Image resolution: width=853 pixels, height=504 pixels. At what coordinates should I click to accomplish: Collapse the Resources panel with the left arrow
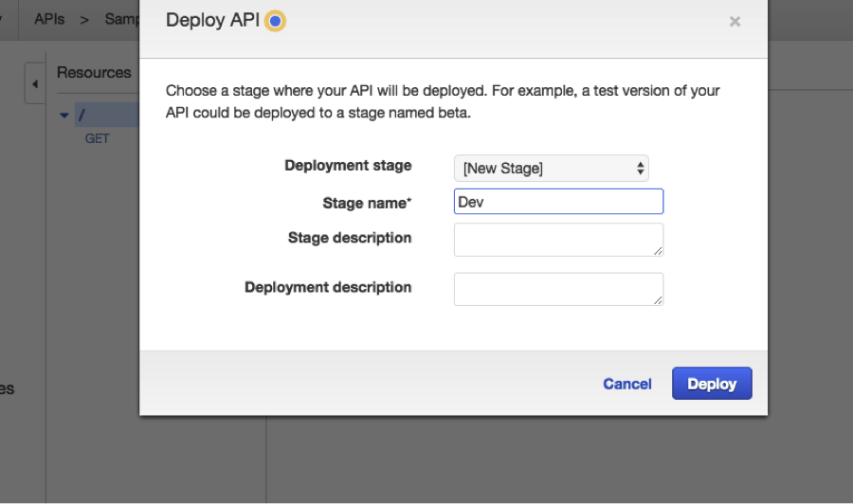(35, 84)
